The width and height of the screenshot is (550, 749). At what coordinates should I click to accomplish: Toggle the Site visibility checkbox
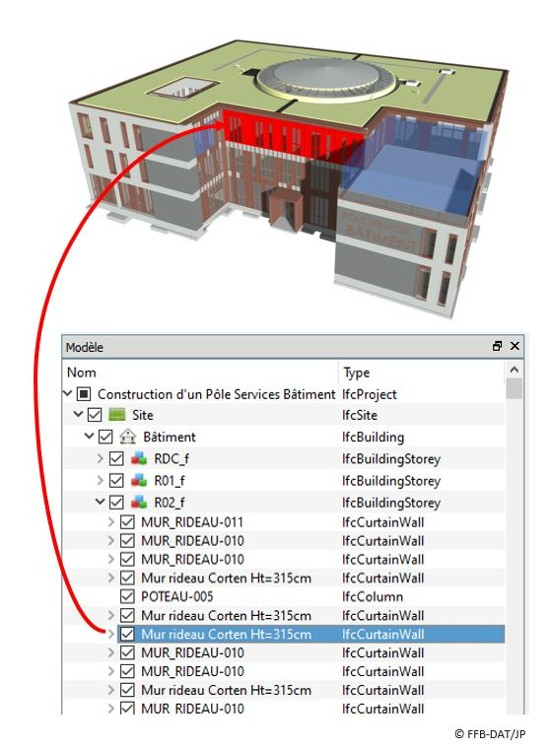(95, 415)
